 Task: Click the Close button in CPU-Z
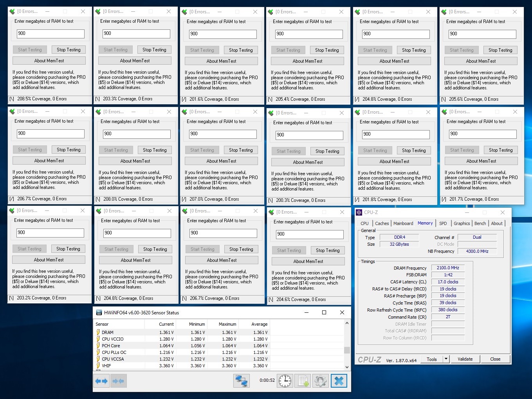click(x=495, y=359)
